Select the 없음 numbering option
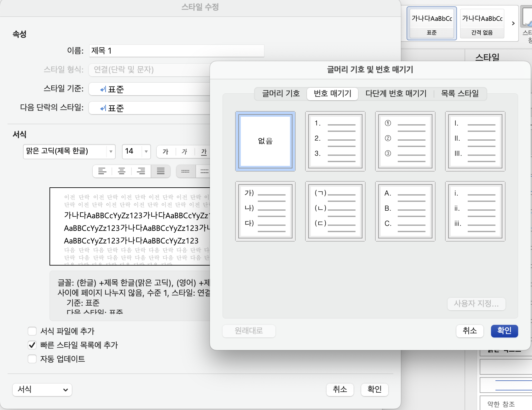This screenshot has width=532, height=410. (265, 141)
